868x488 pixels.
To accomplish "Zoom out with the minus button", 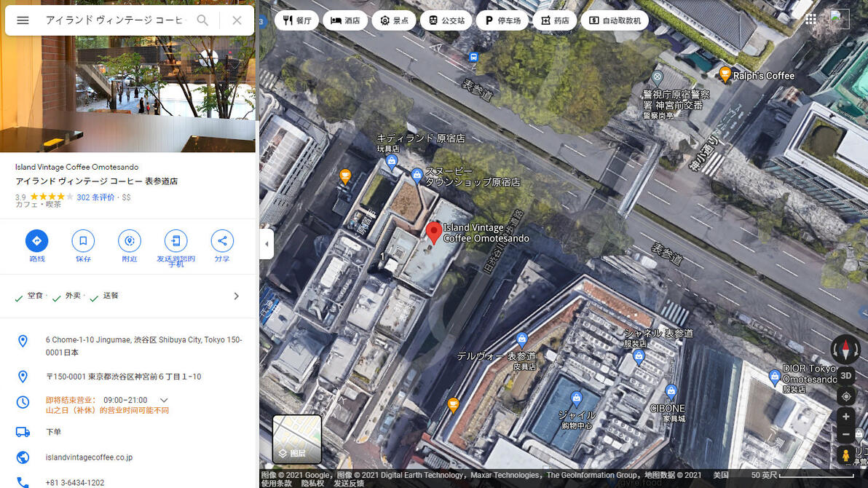I will click(x=846, y=435).
